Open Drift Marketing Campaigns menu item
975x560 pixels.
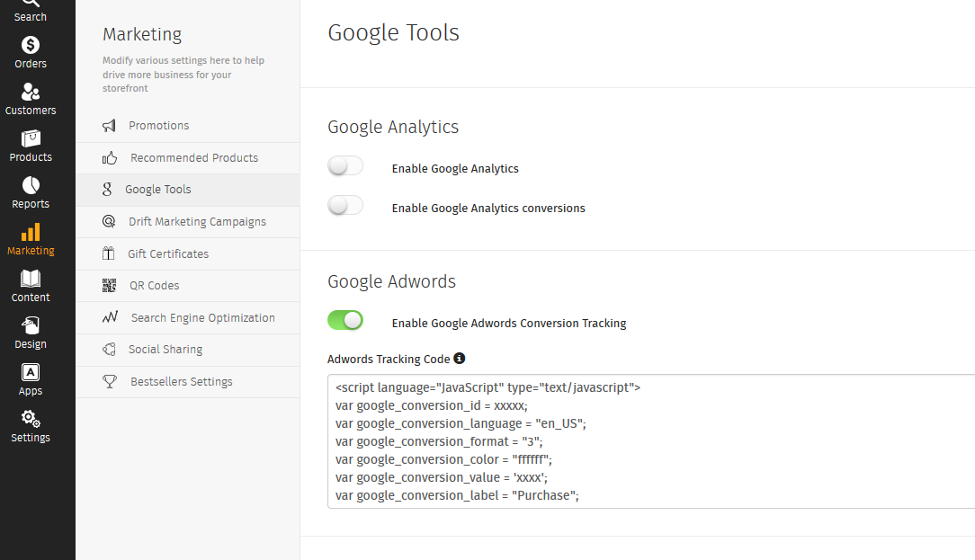pos(188,222)
